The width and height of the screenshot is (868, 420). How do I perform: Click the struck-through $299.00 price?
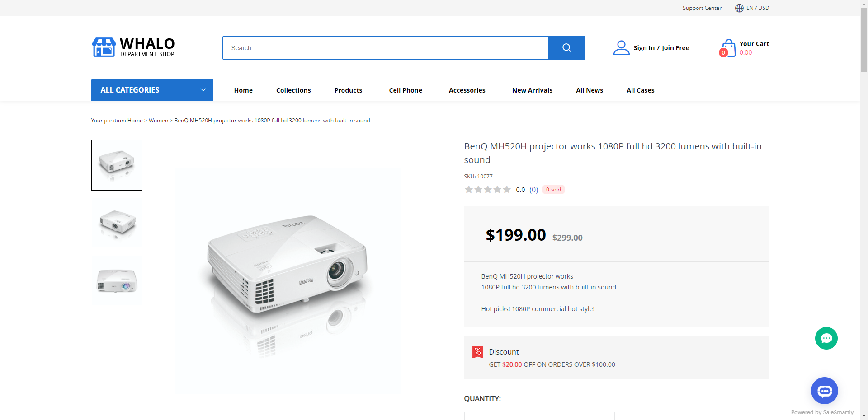pyautogui.click(x=567, y=238)
